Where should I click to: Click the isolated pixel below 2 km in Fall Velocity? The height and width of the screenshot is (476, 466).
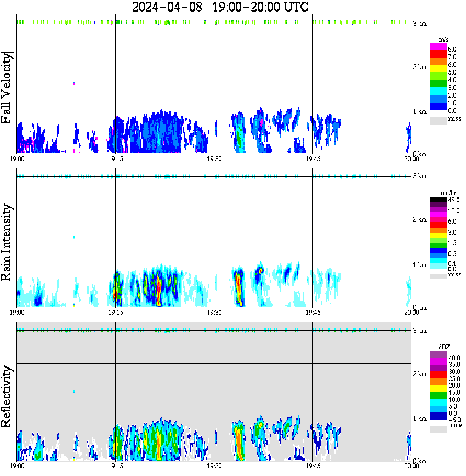(74, 83)
